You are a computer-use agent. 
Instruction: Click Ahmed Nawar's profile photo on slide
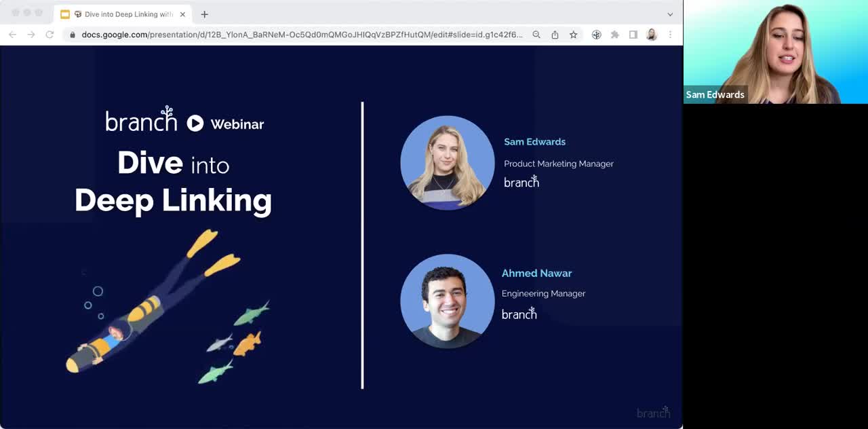447,301
